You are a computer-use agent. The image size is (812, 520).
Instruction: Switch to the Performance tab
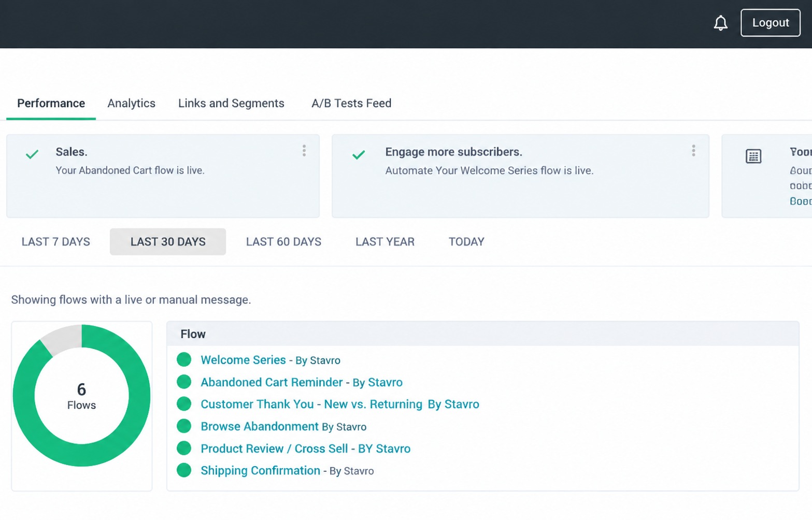pos(51,103)
